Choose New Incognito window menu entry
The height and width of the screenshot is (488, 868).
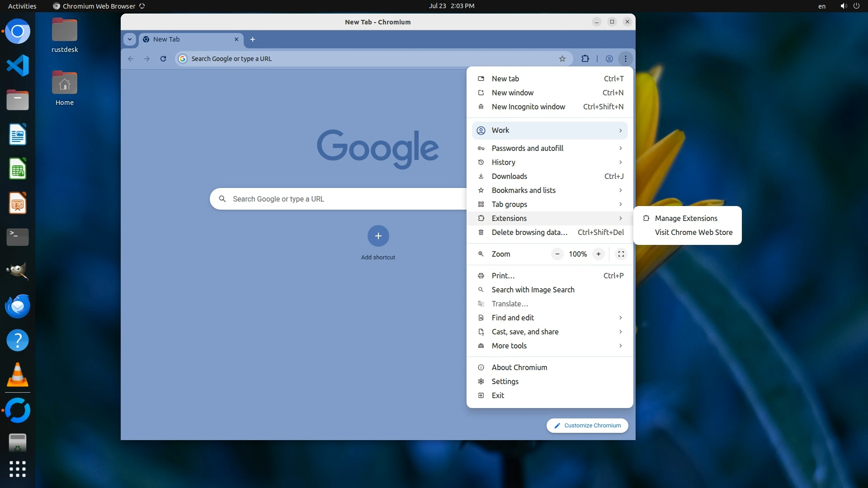[528, 107]
